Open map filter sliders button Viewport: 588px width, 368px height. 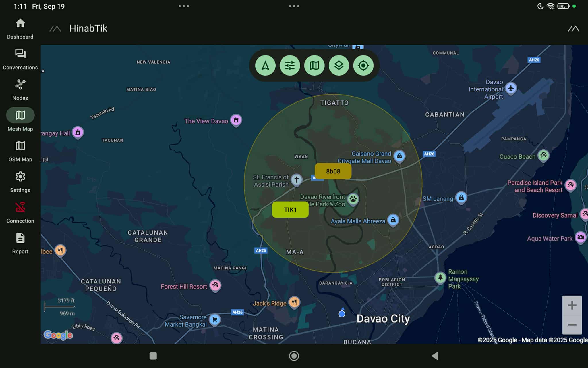click(290, 66)
